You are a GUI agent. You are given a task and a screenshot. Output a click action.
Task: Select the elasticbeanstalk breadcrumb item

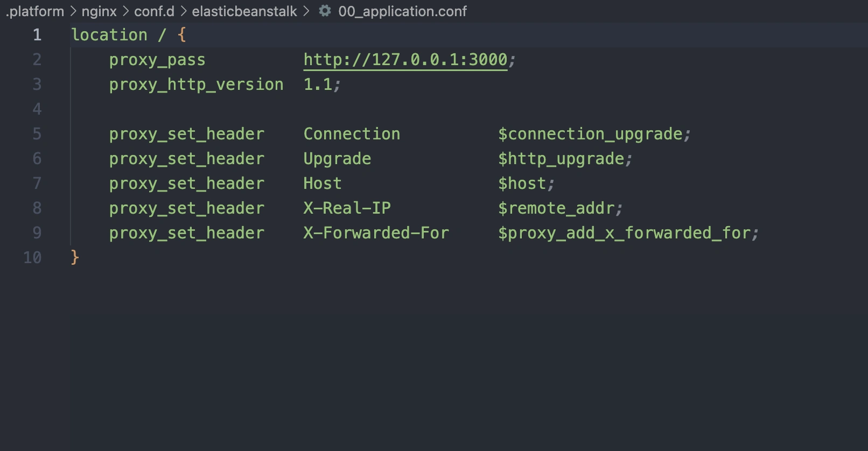[x=244, y=11]
